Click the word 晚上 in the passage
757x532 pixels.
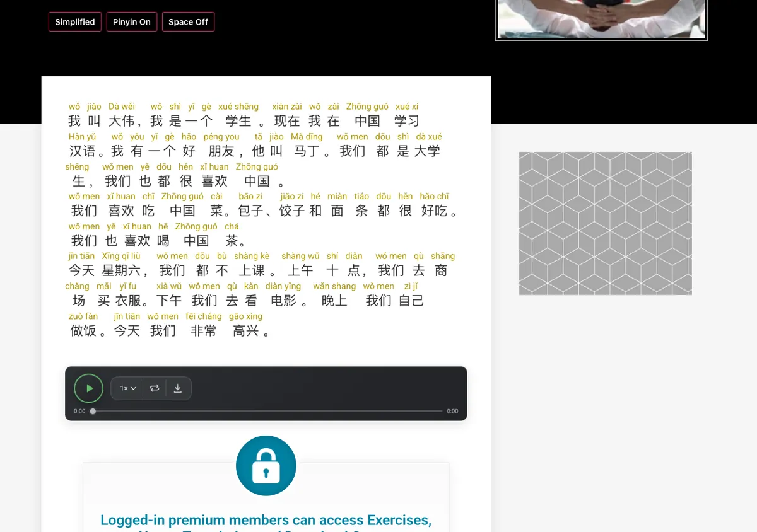(x=334, y=301)
